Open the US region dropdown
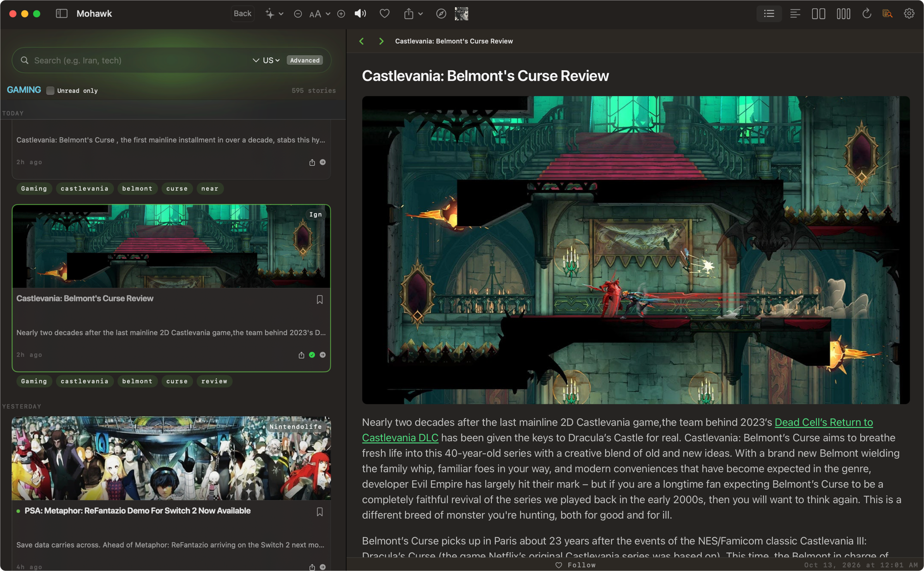 [x=271, y=61]
